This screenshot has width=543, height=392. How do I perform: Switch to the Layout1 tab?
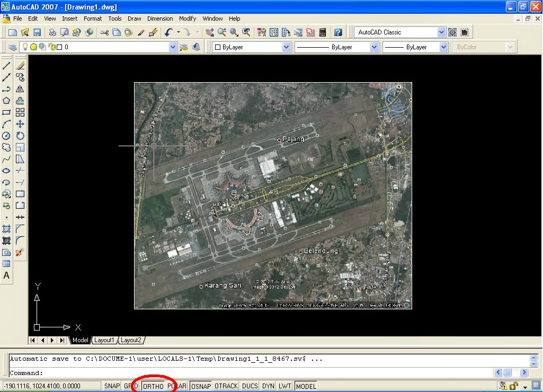click(104, 340)
